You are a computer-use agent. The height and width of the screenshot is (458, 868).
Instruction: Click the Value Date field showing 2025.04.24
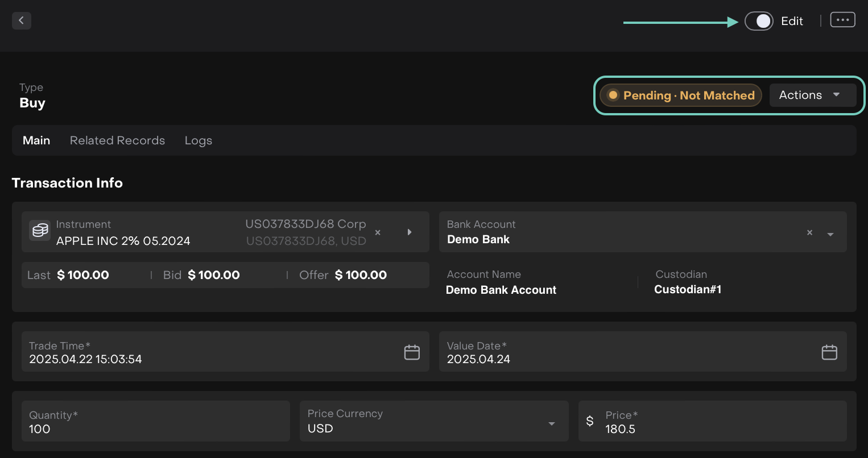click(x=626, y=352)
